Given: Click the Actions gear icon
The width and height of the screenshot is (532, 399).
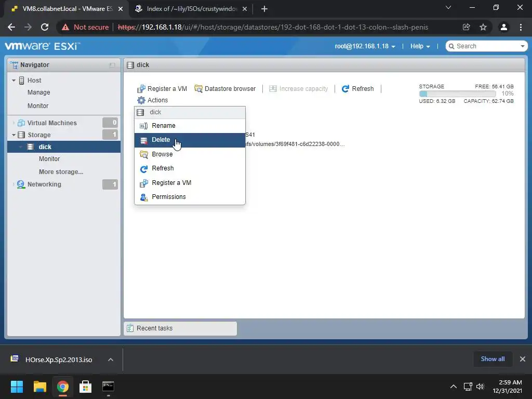Looking at the screenshot, I should pyautogui.click(x=141, y=100).
